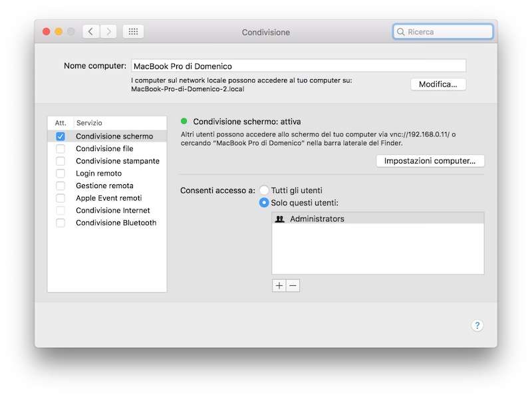Enable Login remoto checkbox
Screen dimensions: 532x397
[x=61, y=174]
